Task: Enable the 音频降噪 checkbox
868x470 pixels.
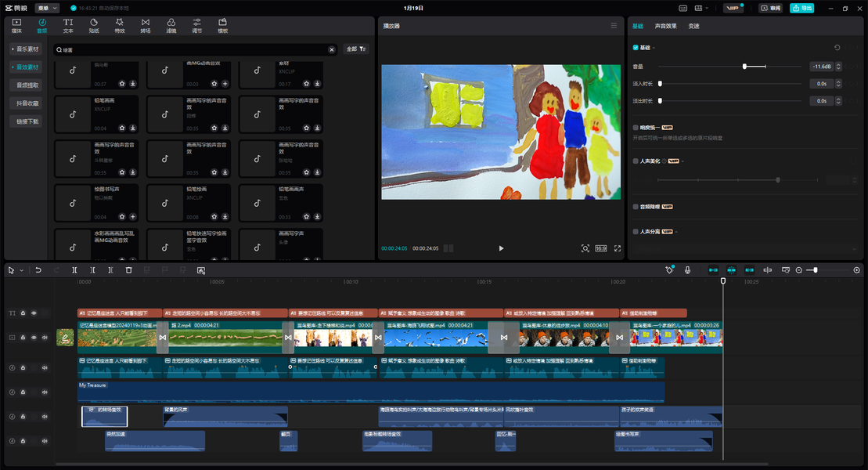Action: 636,207
